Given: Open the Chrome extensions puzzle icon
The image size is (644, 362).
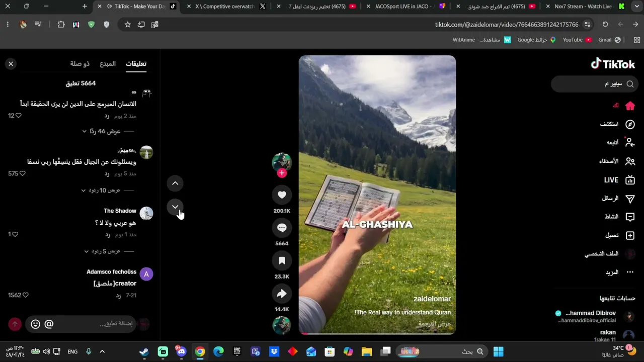Looking at the screenshot, I should [x=61, y=24].
